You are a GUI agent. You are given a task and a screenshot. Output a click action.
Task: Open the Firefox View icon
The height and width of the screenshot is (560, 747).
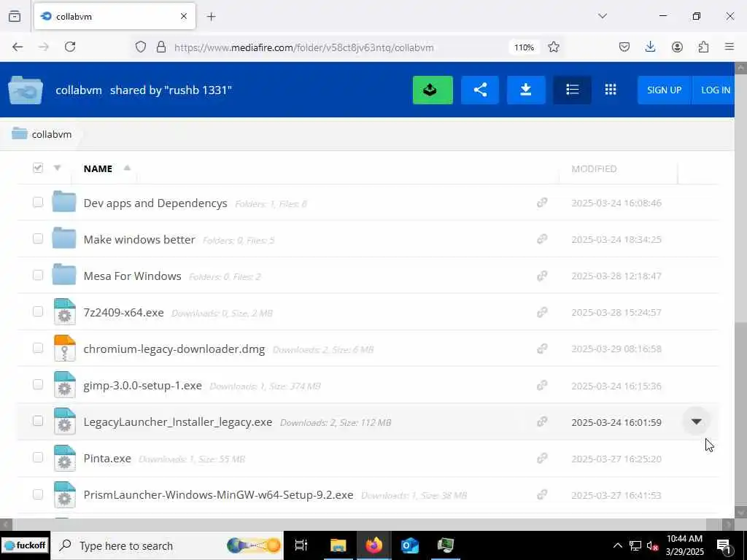(x=15, y=16)
